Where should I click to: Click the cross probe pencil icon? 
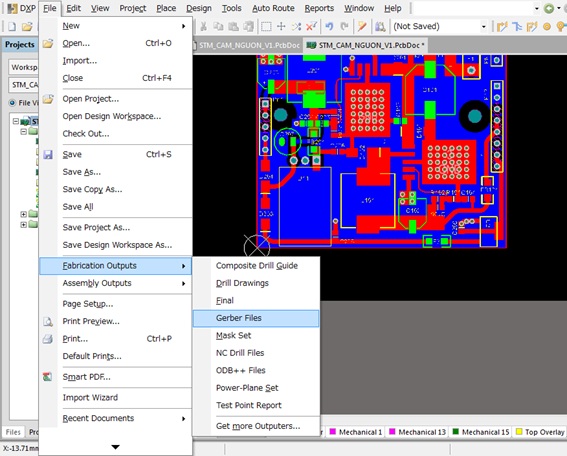(x=362, y=26)
